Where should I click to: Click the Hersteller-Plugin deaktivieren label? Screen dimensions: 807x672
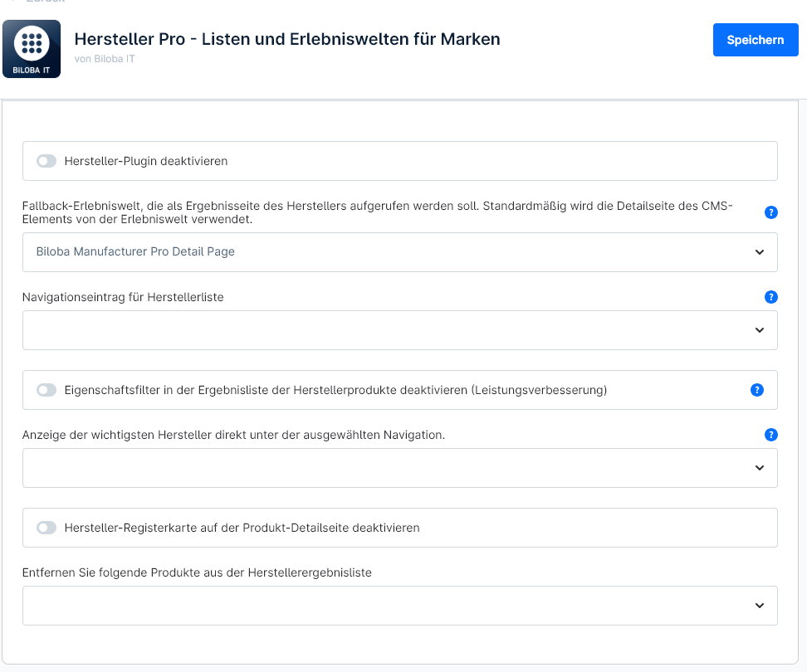coord(145,161)
